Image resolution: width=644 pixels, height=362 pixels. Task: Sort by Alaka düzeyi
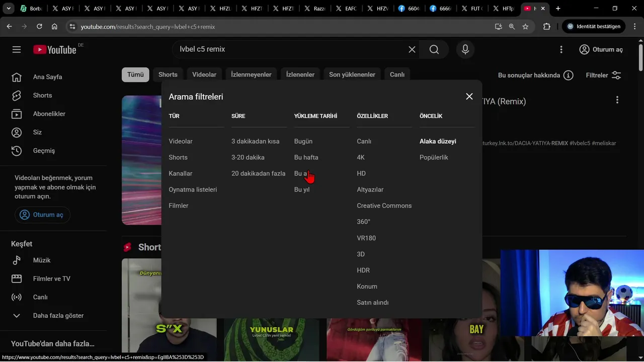438,141
